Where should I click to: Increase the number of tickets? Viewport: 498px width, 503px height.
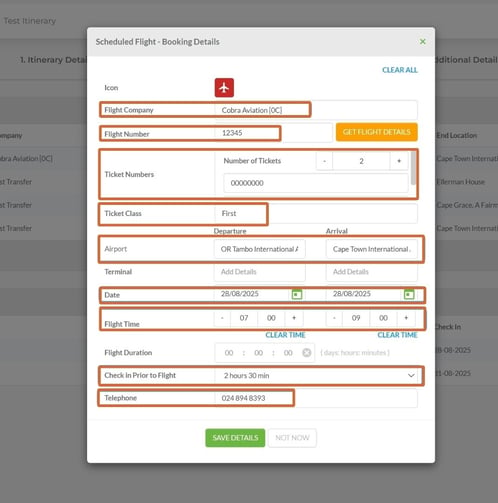pos(399,161)
